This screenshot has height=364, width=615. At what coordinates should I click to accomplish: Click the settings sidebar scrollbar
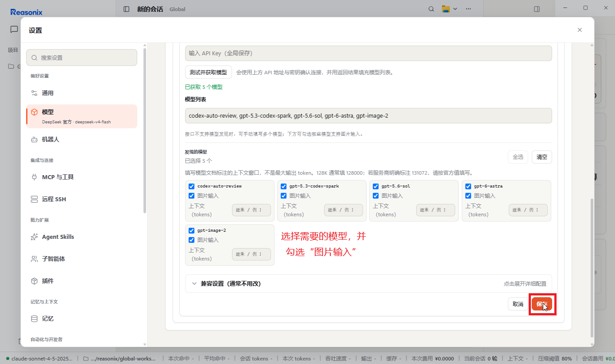pyautogui.click(x=145, y=130)
